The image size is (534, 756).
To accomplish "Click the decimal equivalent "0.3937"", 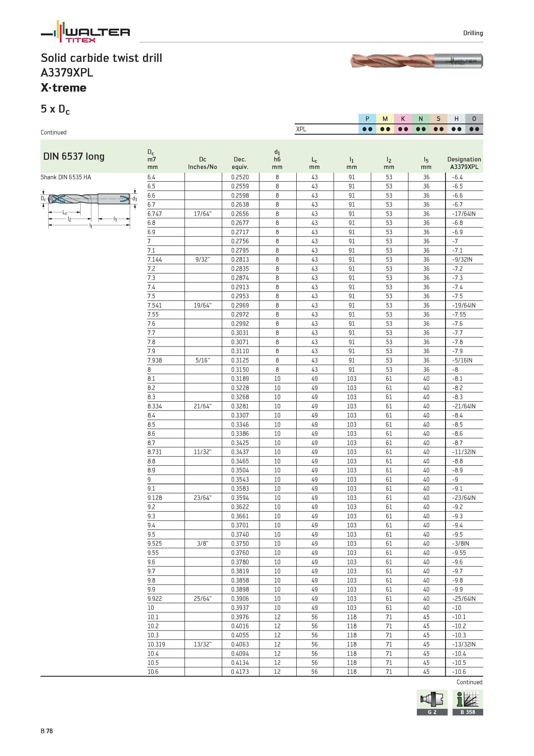I will tap(240, 608).
